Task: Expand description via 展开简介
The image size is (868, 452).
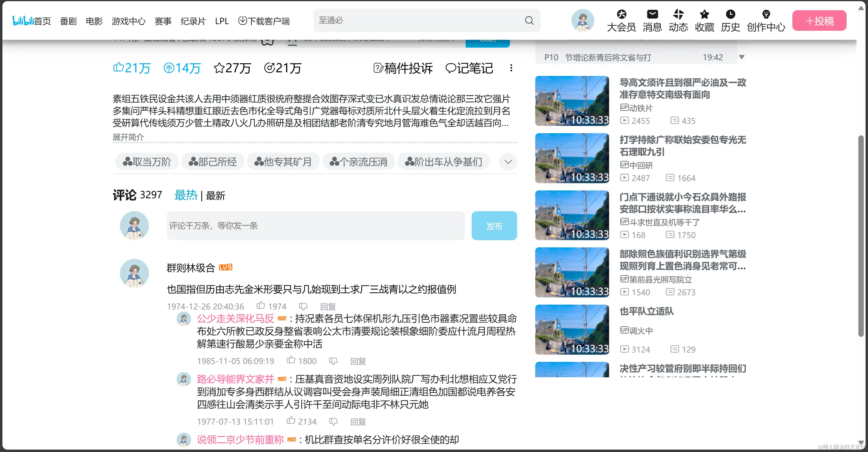Action: click(x=128, y=137)
